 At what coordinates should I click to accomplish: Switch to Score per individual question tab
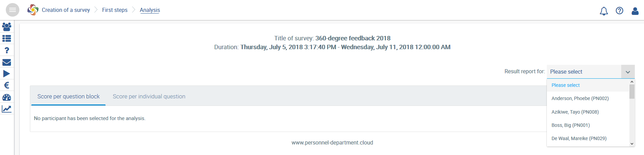click(x=149, y=96)
